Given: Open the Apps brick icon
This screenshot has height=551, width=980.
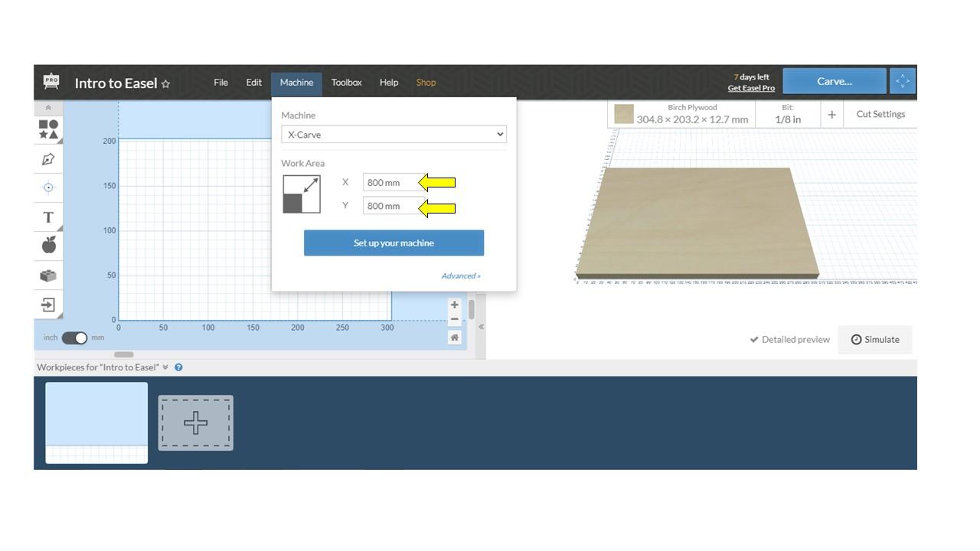Looking at the screenshot, I should (x=48, y=275).
